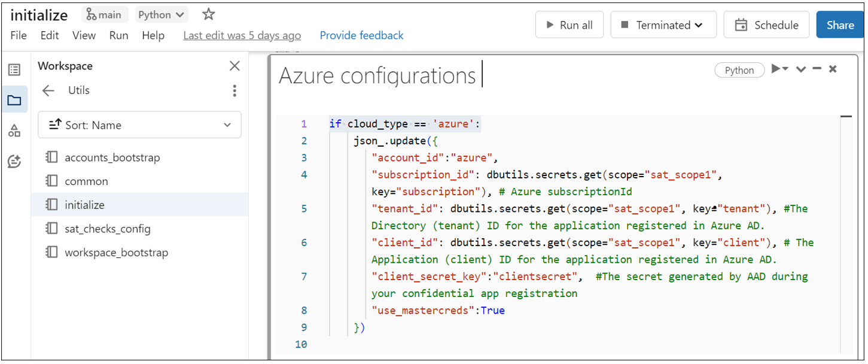Run the Azure configurations cell
The height and width of the screenshot is (364, 868).
coord(776,69)
